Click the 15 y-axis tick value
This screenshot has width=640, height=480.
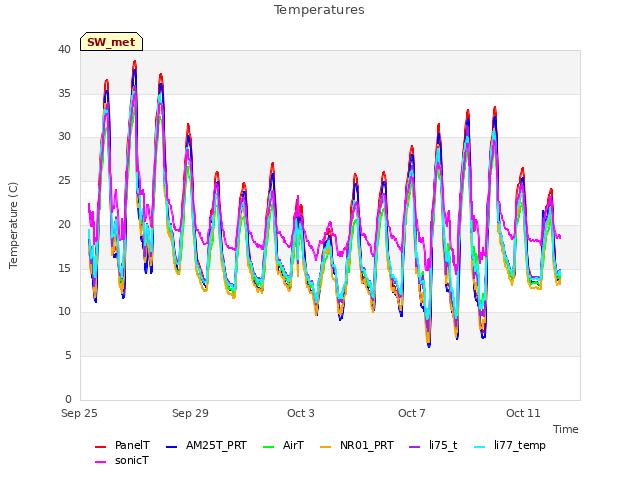tap(64, 268)
